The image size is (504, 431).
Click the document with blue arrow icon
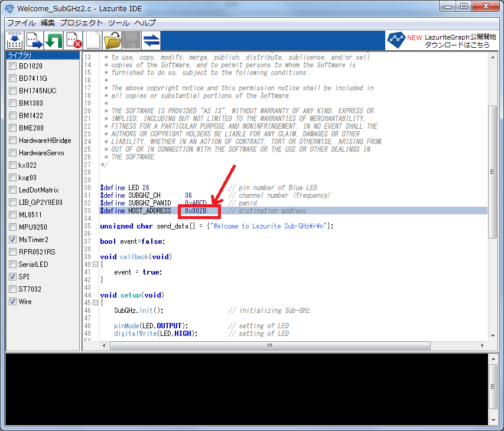[x=34, y=41]
